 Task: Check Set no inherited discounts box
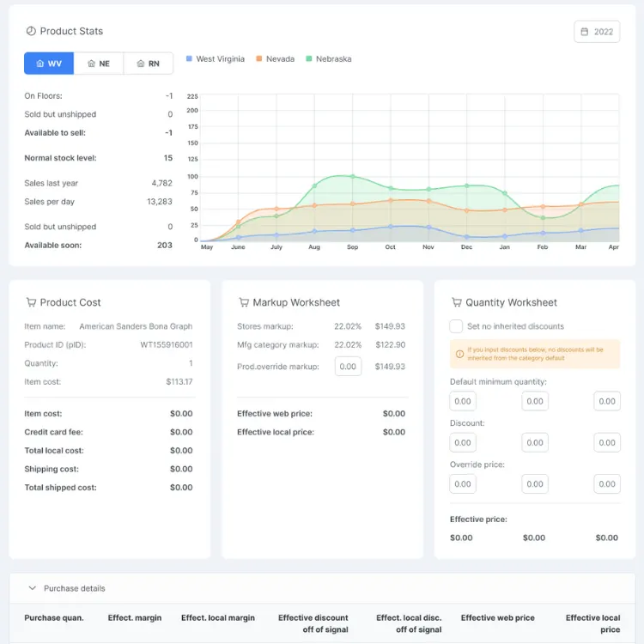coord(456,326)
